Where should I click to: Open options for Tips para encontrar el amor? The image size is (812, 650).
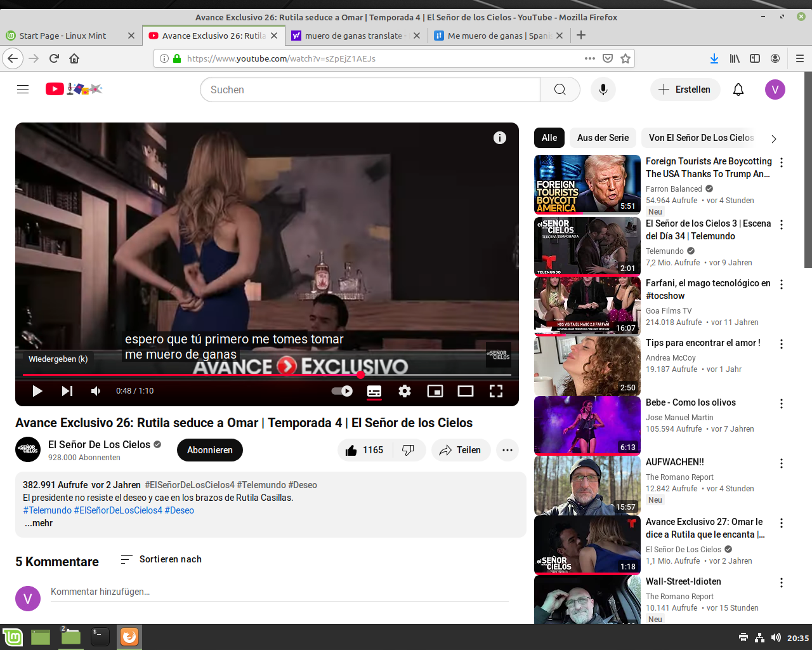(782, 344)
